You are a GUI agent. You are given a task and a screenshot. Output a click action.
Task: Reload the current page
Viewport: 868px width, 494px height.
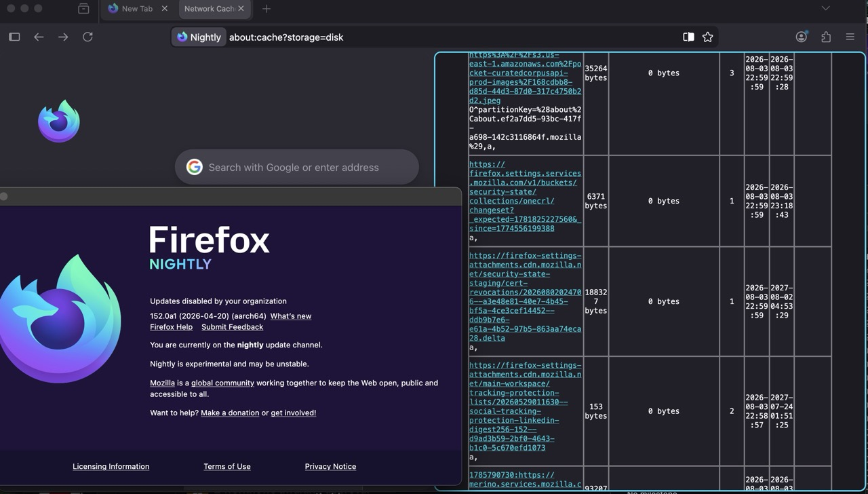tap(87, 37)
